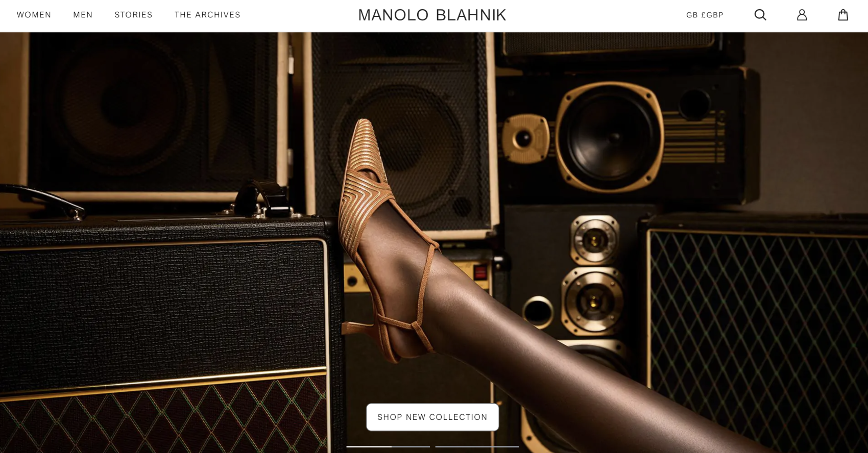Open THE ARCHIVES menu item
The image size is (868, 453).
pyautogui.click(x=207, y=15)
